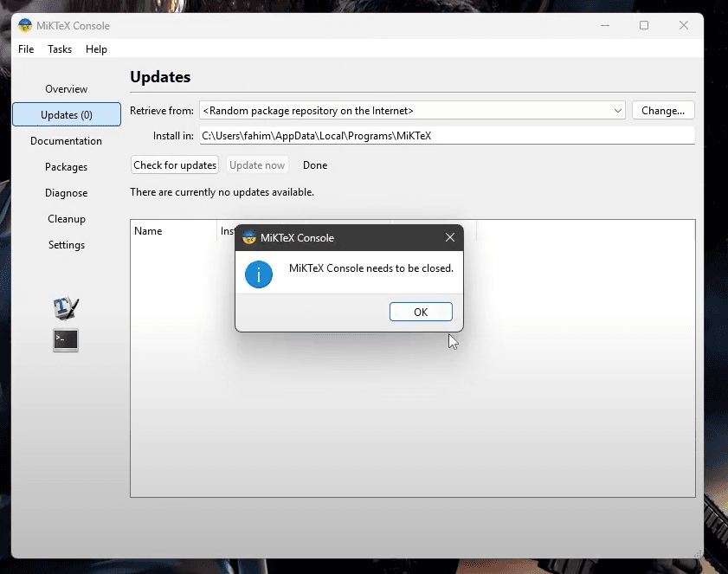The image size is (728, 574).
Task: Go to the Cleanup page
Action: (x=67, y=219)
